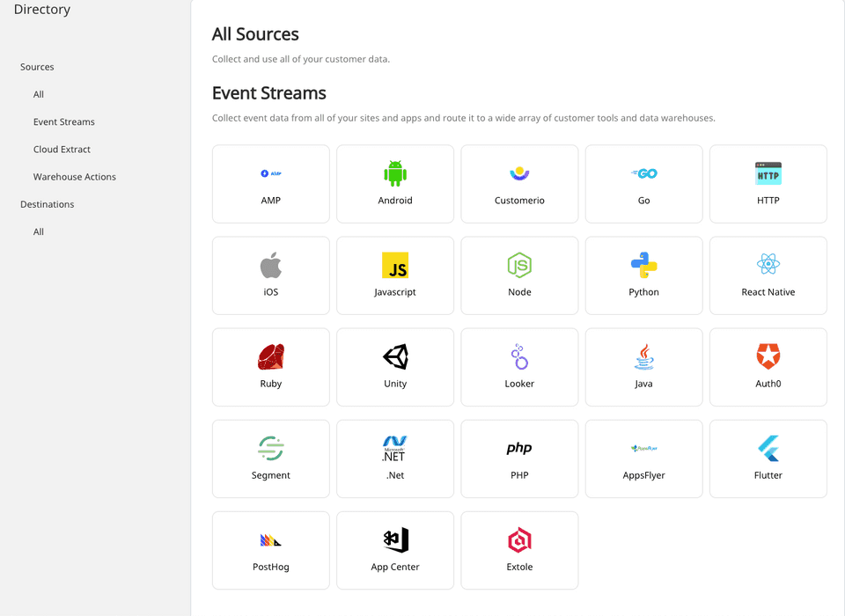Screen dimensions: 845x616
Task: Open the Android event stream source
Action: coord(394,184)
